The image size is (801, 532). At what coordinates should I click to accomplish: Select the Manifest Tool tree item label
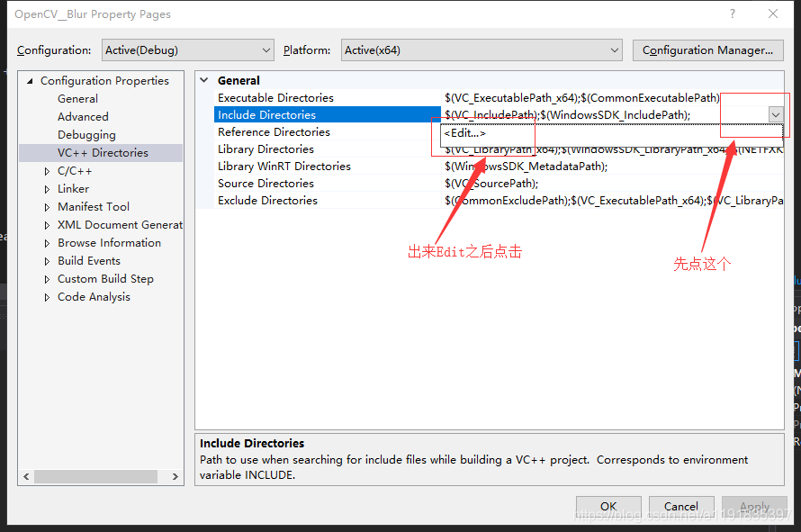tap(94, 206)
